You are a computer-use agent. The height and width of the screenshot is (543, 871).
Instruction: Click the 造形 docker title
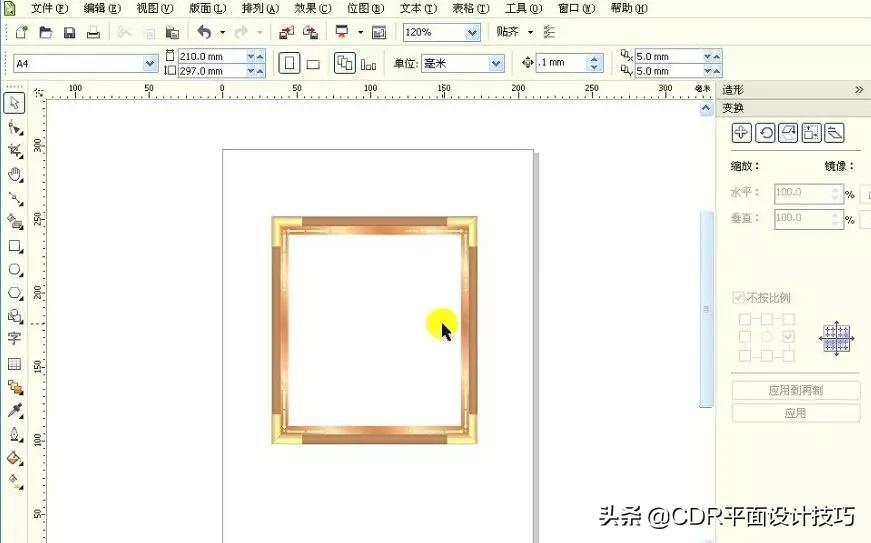[733, 89]
